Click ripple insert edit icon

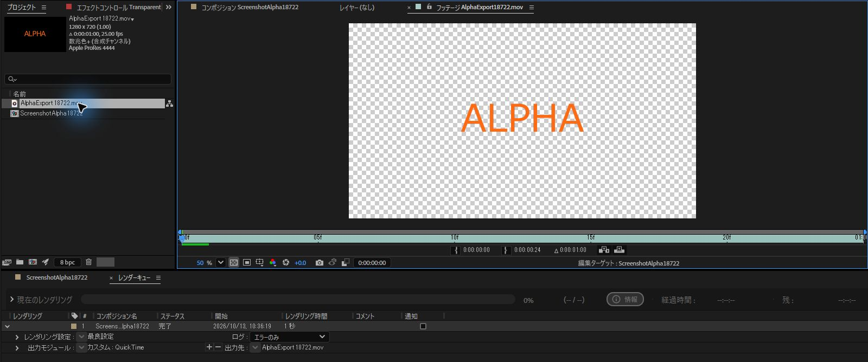click(x=604, y=250)
